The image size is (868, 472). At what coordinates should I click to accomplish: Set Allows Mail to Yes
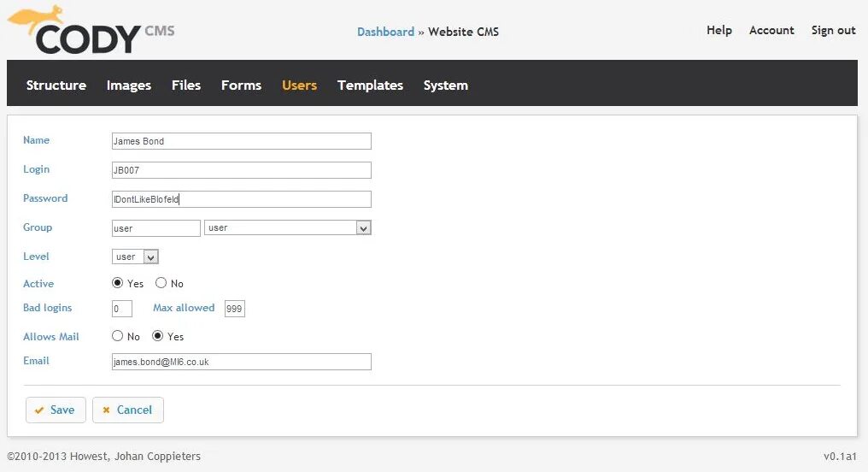tap(158, 336)
